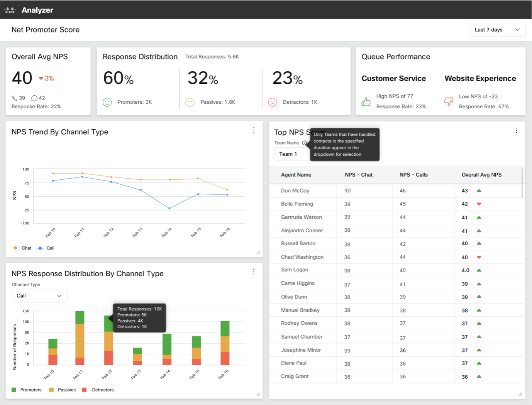Click the Feb 14 Call data point

coord(169,208)
